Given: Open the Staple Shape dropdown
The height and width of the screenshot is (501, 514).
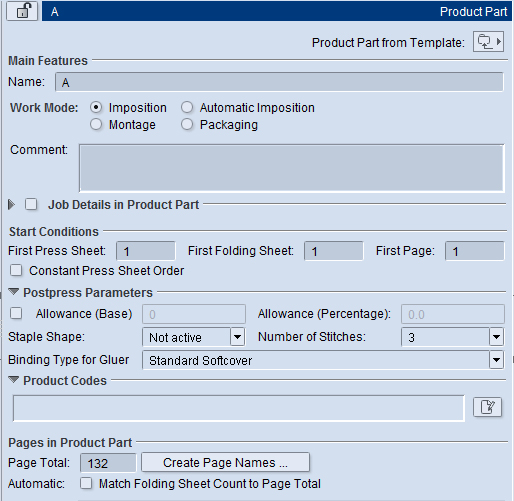Looking at the screenshot, I should (237, 337).
